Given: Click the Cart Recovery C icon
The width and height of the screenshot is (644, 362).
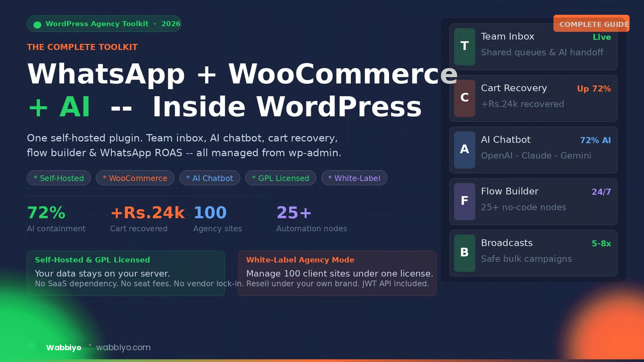Looking at the screenshot, I should click(464, 98).
